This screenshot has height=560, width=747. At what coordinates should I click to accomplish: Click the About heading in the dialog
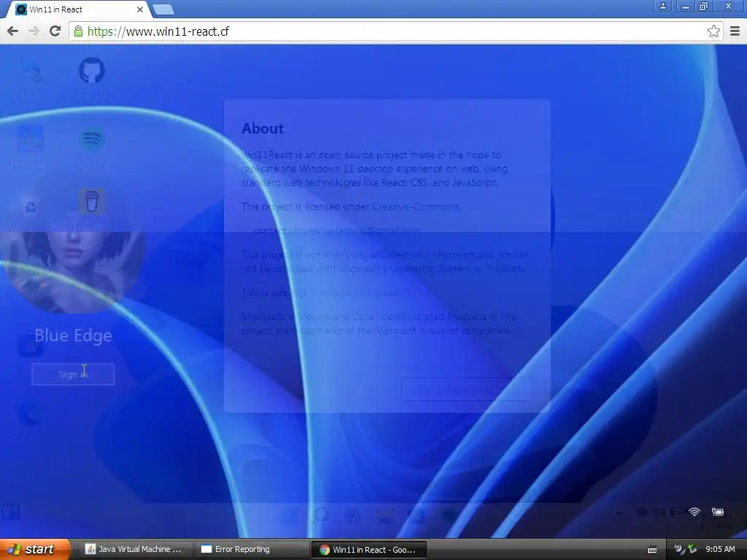(x=263, y=128)
